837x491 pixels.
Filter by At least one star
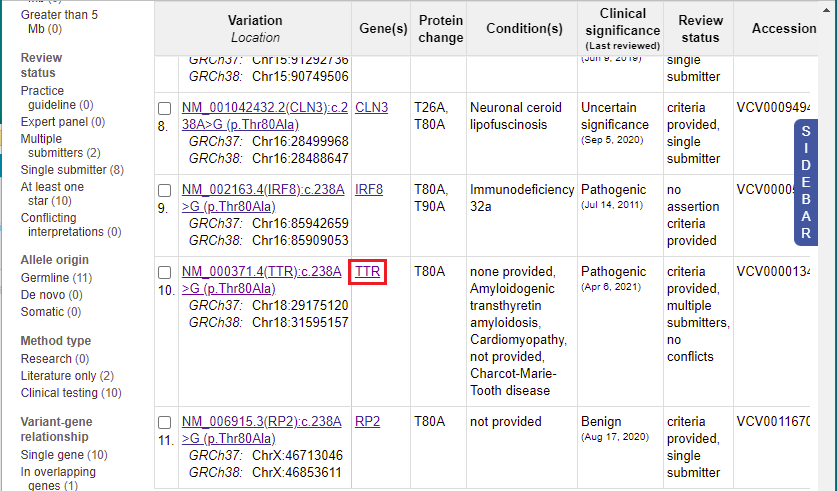pyautogui.click(x=52, y=194)
